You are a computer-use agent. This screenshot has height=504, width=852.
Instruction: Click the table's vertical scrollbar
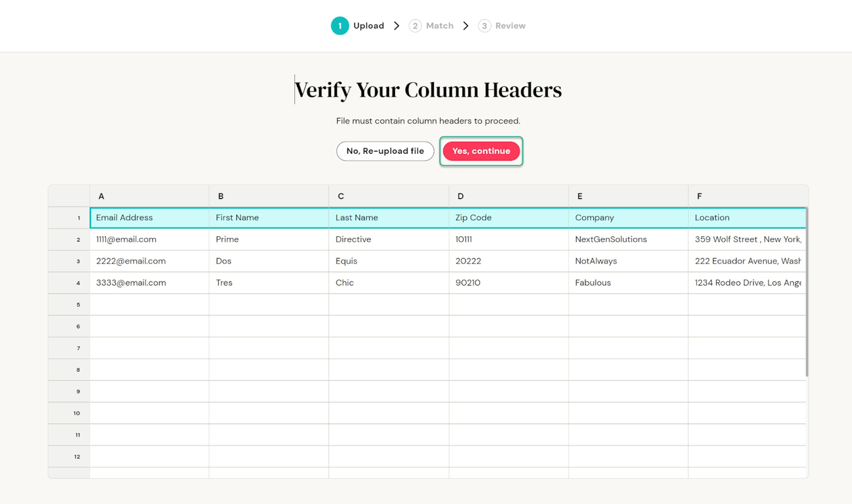pyautogui.click(x=807, y=292)
